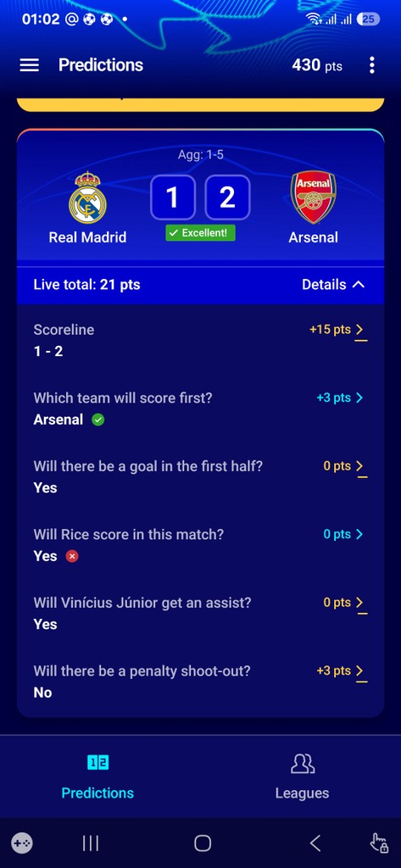Tap the touch lock hand icon

point(379,843)
